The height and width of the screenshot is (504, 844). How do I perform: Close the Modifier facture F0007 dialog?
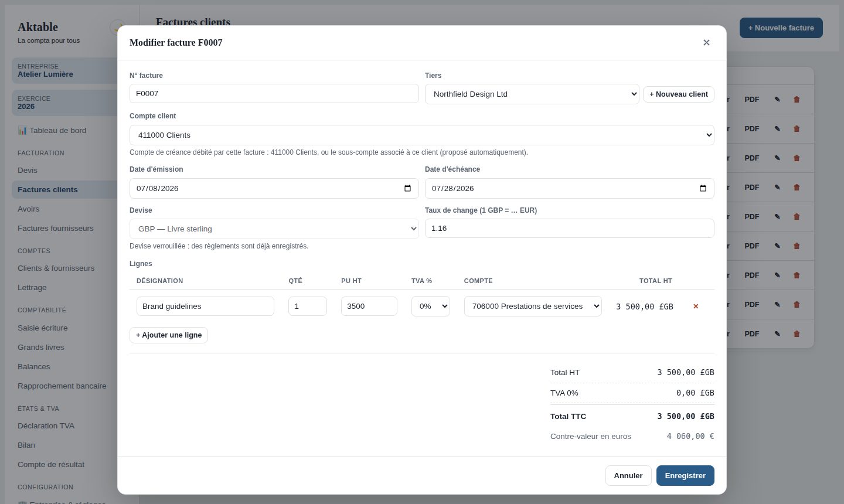coord(706,42)
